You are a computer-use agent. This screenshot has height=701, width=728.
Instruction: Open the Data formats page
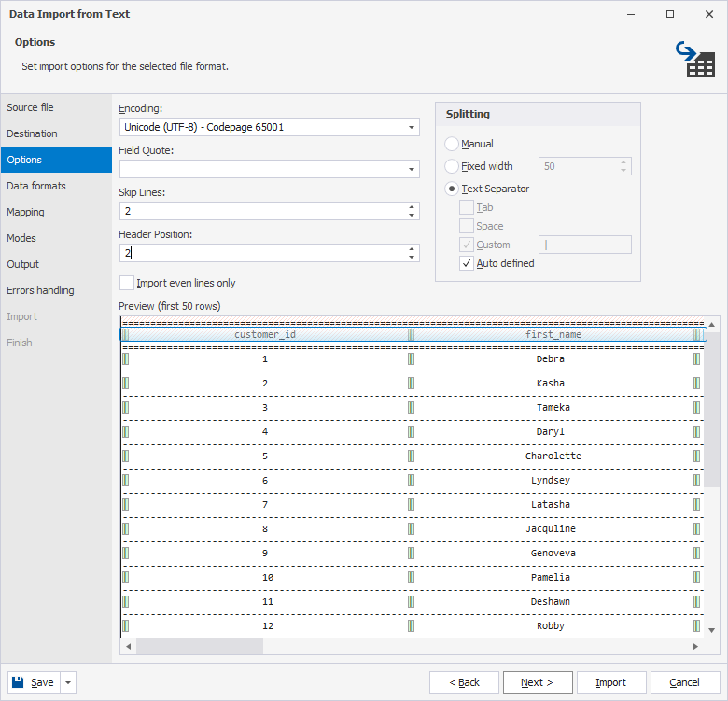[x=56, y=186]
